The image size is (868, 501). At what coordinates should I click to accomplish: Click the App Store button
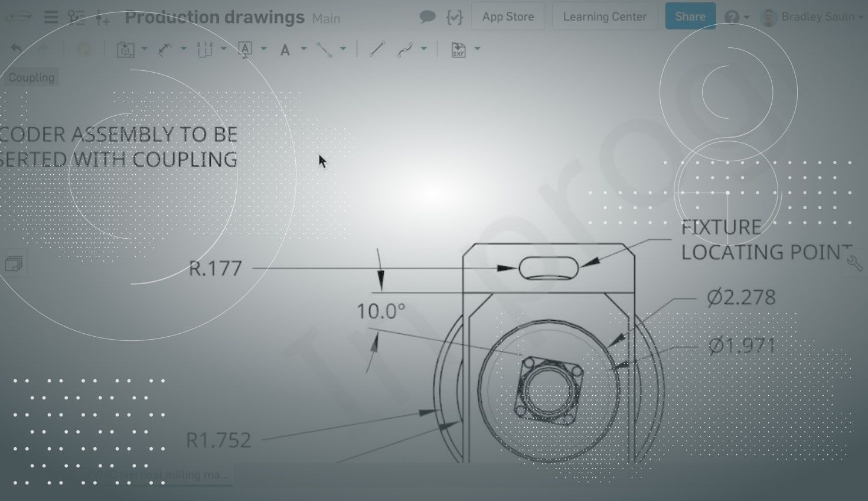(x=508, y=17)
